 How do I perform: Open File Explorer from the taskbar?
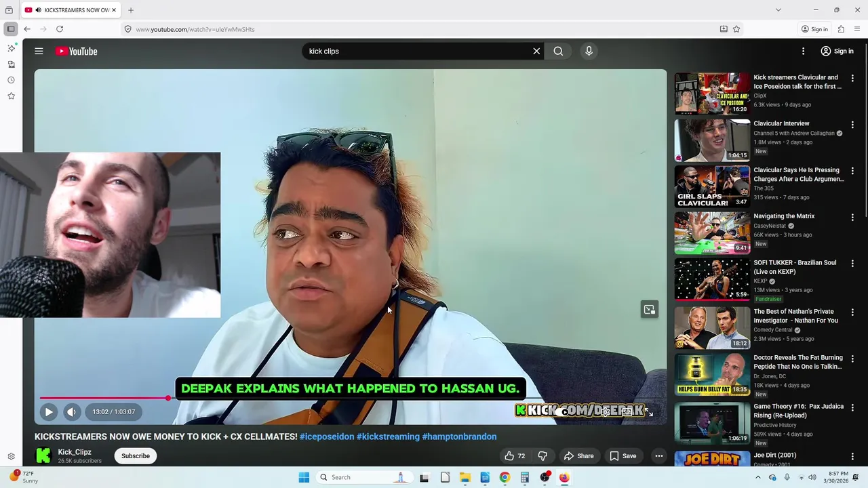pos(465,477)
